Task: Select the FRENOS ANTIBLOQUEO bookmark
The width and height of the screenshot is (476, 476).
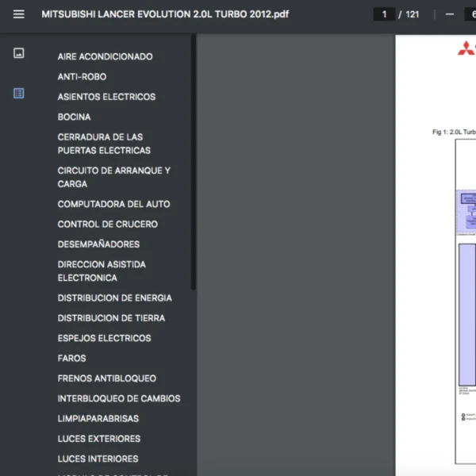Action: click(106, 378)
